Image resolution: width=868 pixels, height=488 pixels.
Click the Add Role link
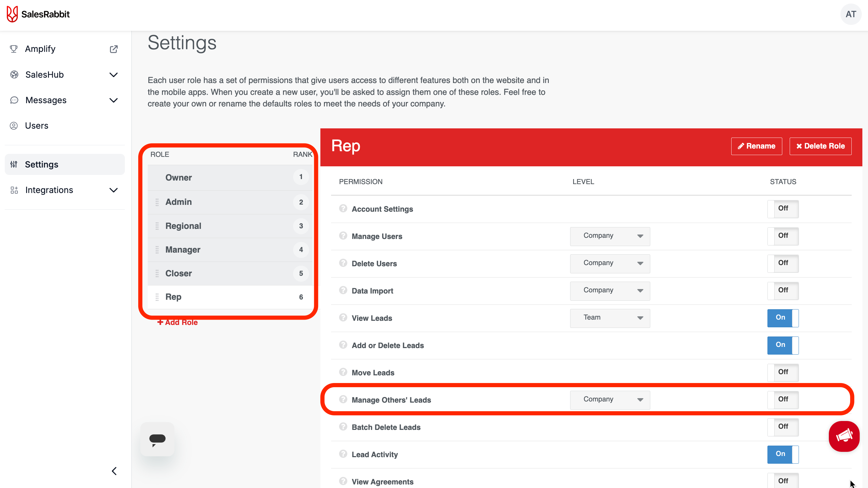click(178, 322)
